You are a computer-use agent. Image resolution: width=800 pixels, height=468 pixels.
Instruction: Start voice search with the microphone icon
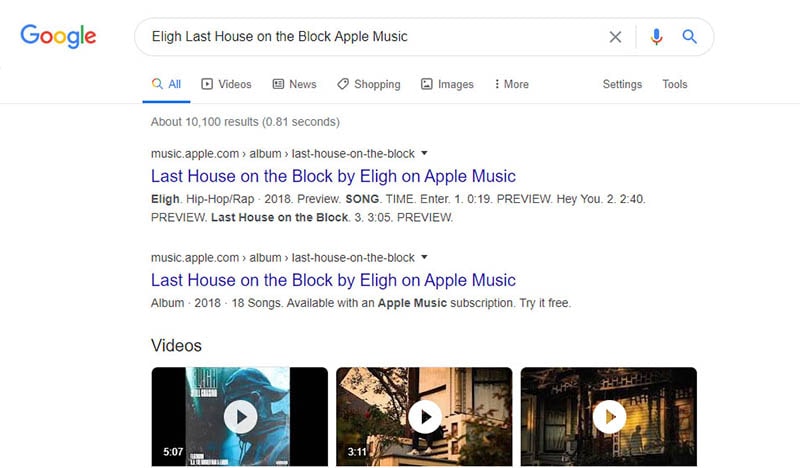coord(657,37)
